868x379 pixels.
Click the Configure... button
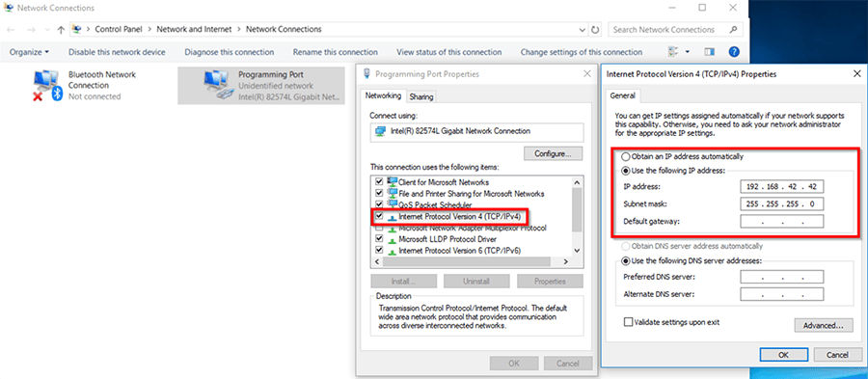(x=554, y=153)
